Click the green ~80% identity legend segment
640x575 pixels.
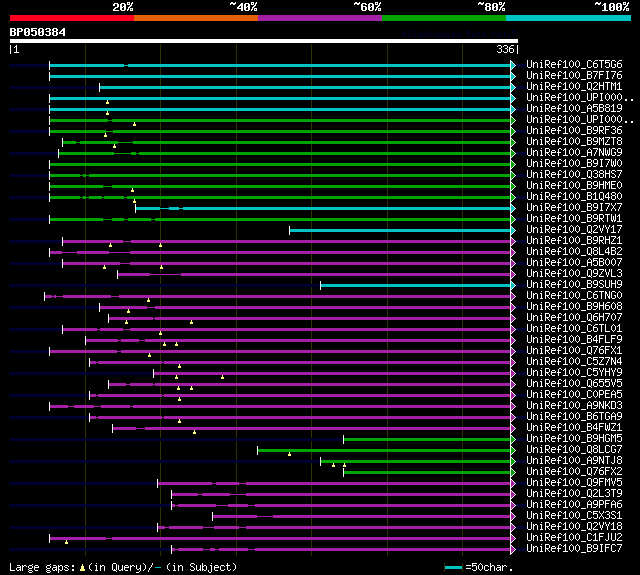(x=444, y=18)
